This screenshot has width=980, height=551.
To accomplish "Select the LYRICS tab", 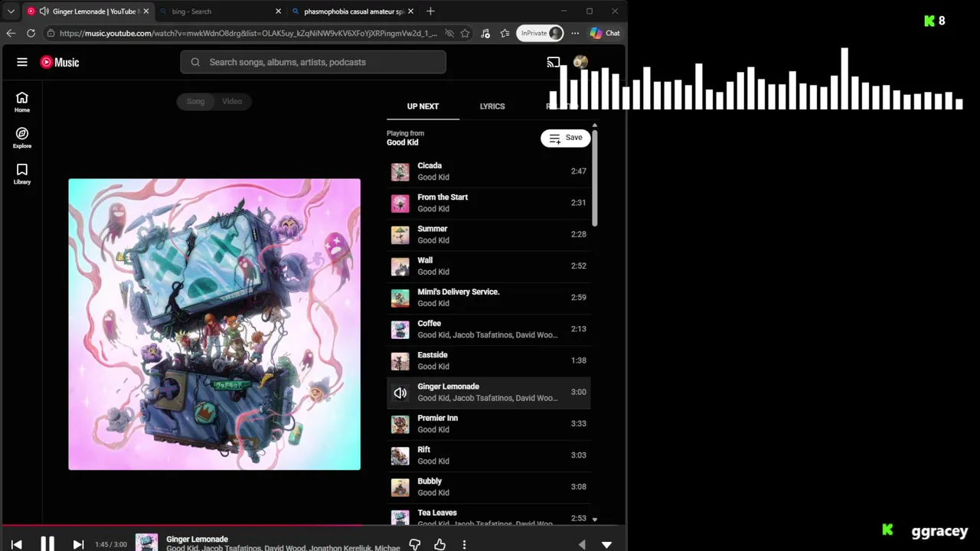I will point(492,106).
